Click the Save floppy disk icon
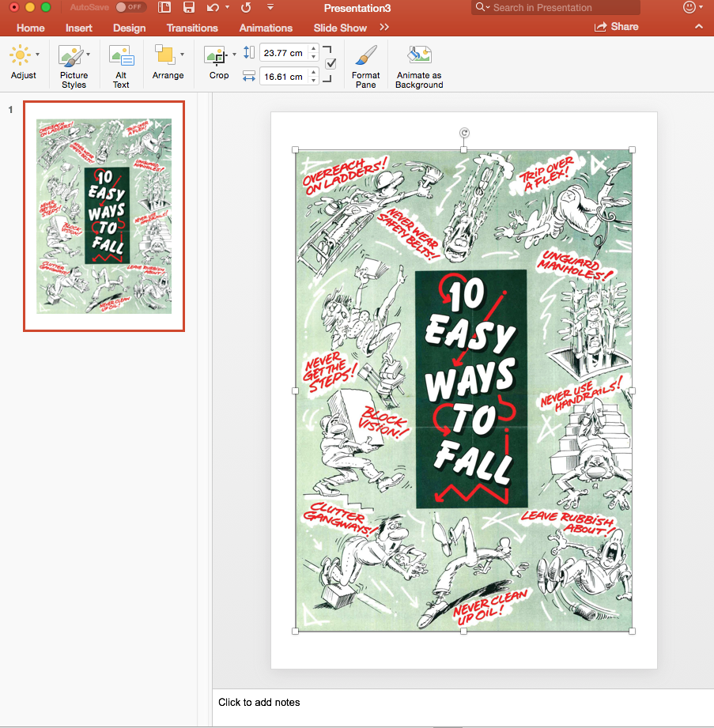714x728 pixels. (189, 7)
